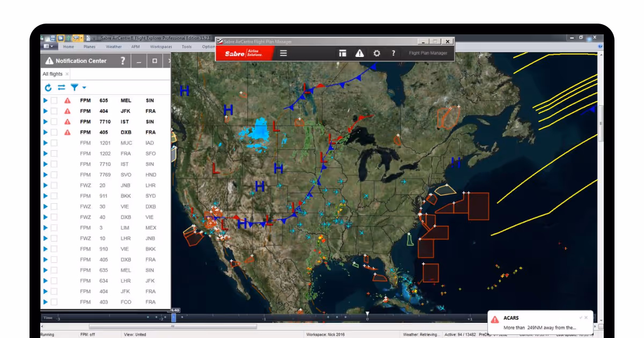The image size is (644, 338).
Task: Click the alert triangle icon in Flight Plan Manager
Action: click(360, 53)
